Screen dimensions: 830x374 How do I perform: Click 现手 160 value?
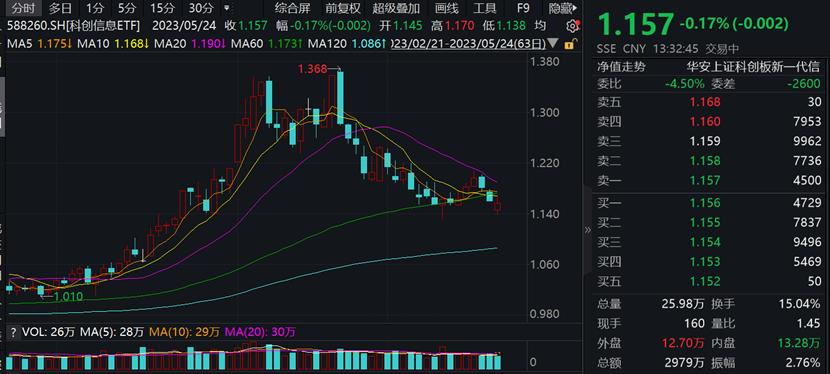pyautogui.click(x=694, y=324)
